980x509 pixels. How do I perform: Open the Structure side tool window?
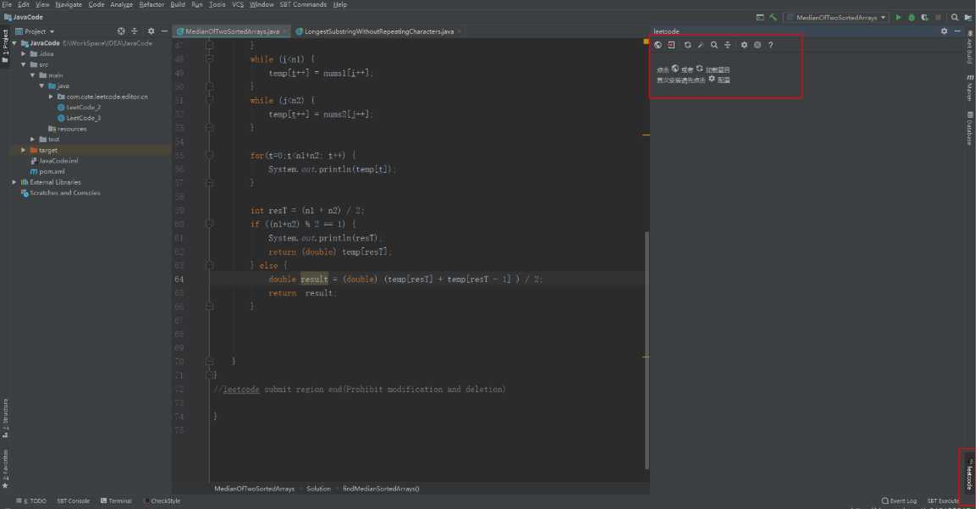[5, 418]
